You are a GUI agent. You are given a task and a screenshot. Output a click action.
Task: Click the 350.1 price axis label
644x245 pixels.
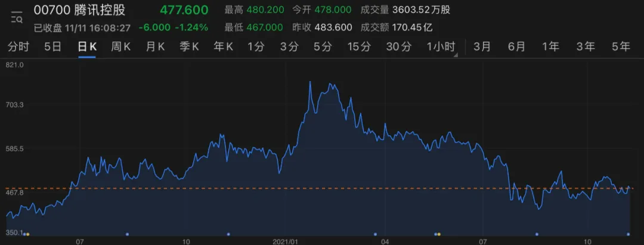tap(15, 232)
